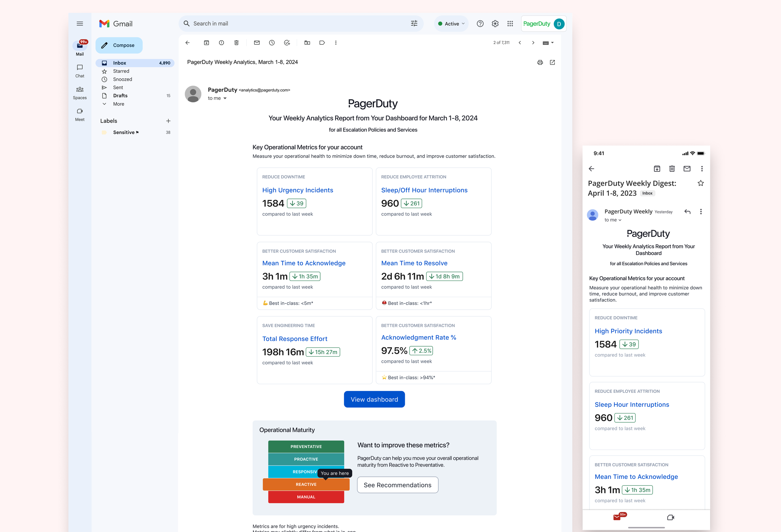
Task: Open the search filter options icon
Action: 414,23
